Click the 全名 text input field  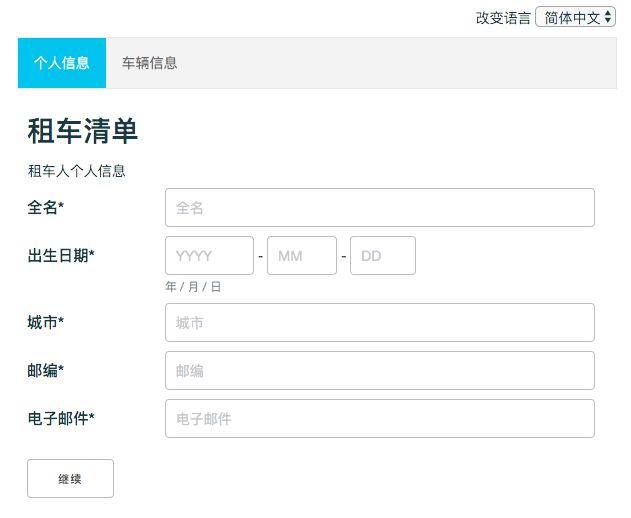tap(379, 208)
